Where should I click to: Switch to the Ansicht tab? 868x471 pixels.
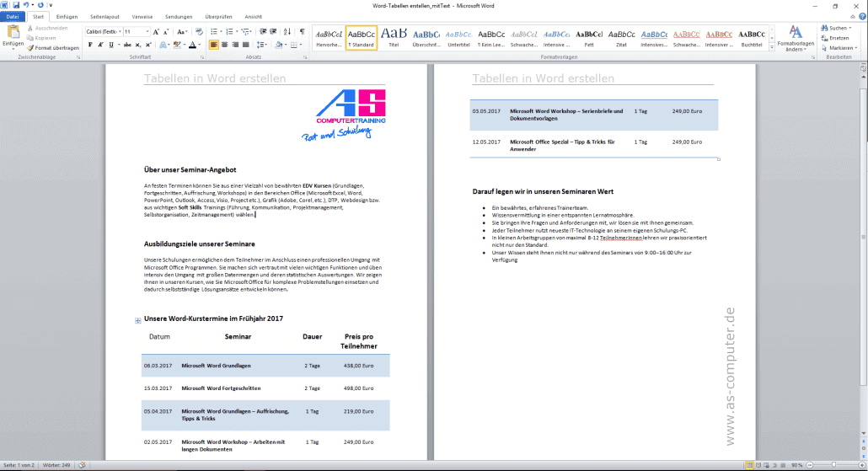254,17
